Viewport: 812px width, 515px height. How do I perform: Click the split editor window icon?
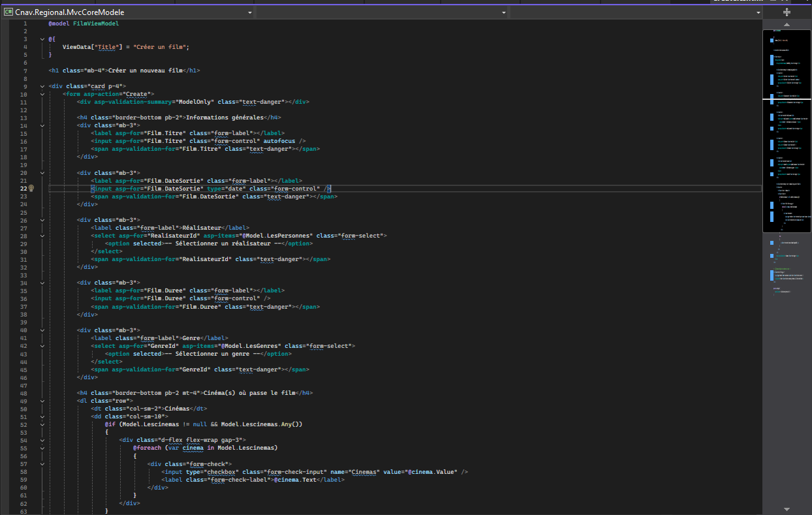(x=786, y=11)
